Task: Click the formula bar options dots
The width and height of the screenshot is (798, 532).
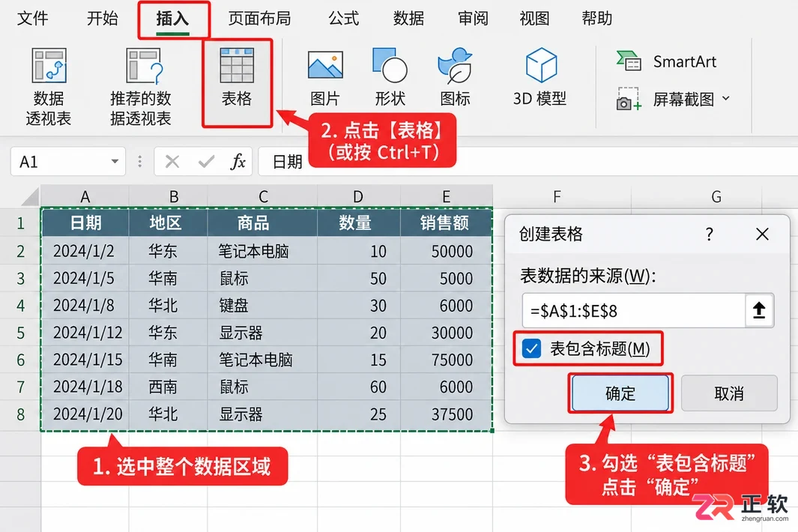Action: (139, 162)
